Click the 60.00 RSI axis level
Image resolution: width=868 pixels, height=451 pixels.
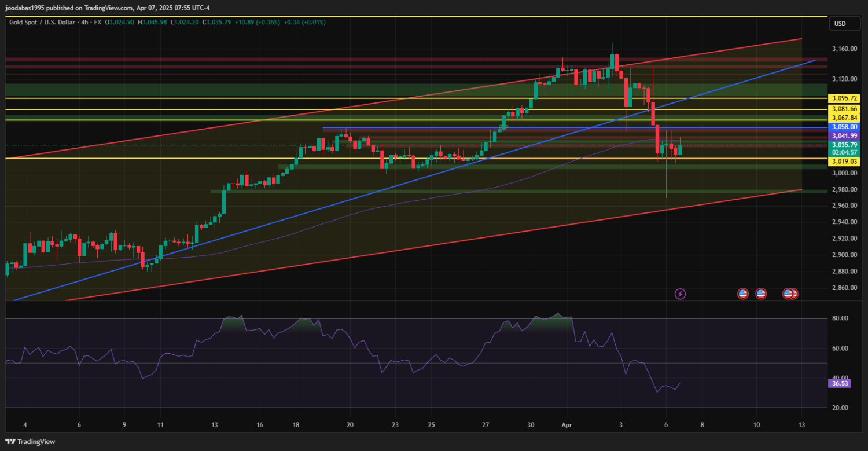pos(840,349)
